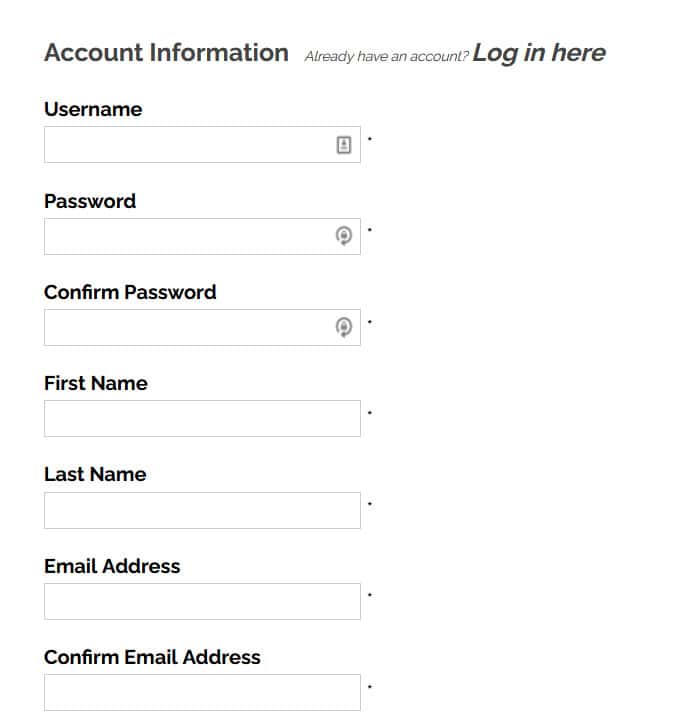Select the Confirm Email Address input field

(202, 692)
